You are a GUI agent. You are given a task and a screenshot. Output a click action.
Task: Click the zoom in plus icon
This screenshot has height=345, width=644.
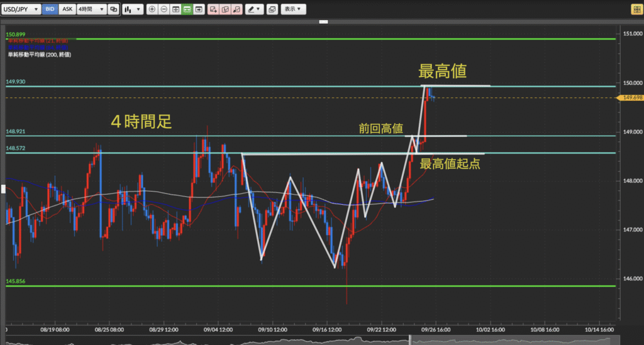(152, 9)
